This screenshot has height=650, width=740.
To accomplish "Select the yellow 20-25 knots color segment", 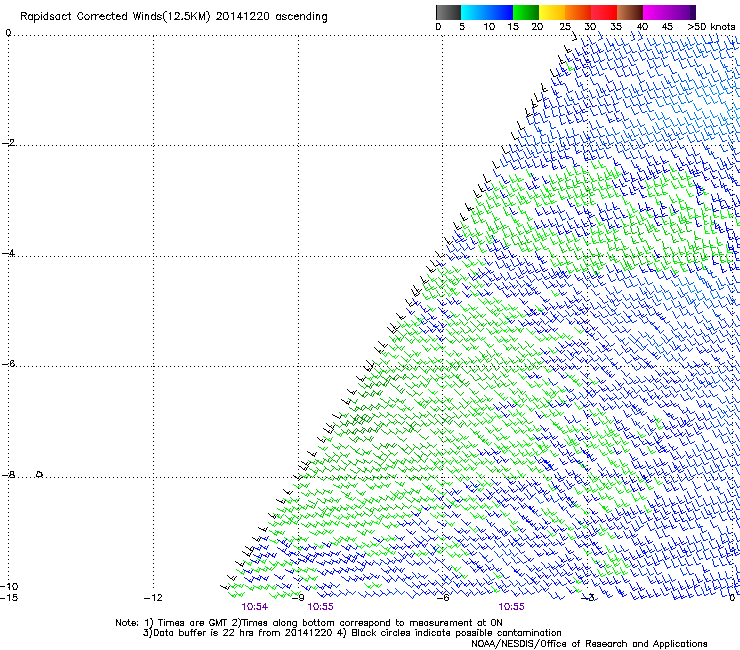I will click(x=552, y=12).
